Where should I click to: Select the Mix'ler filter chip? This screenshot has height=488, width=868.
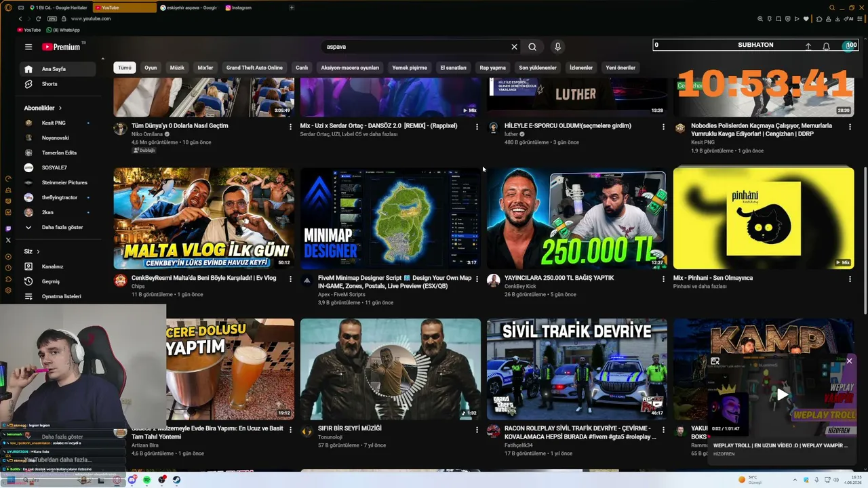point(205,68)
